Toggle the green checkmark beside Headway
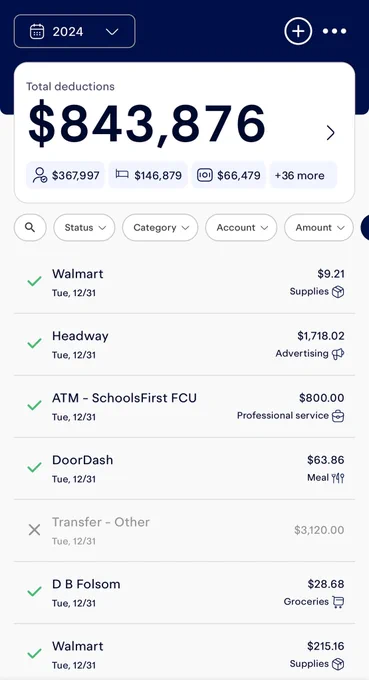 click(x=34, y=343)
